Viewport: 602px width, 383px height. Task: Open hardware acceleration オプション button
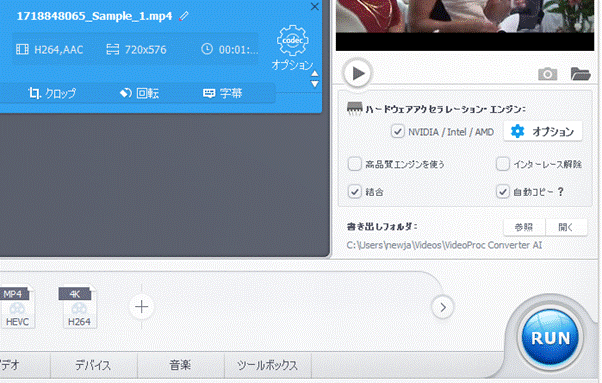click(543, 132)
